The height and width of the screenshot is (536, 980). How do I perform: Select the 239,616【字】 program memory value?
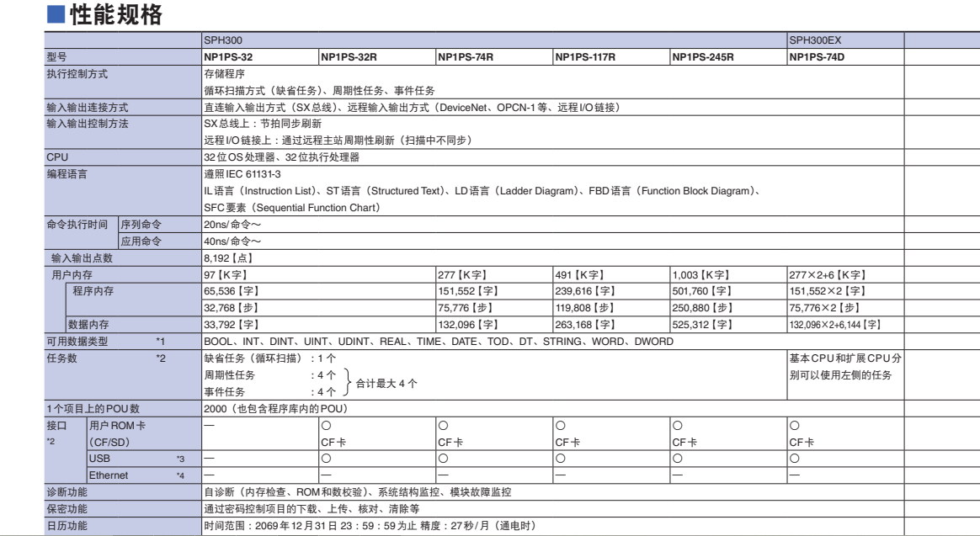click(585, 291)
